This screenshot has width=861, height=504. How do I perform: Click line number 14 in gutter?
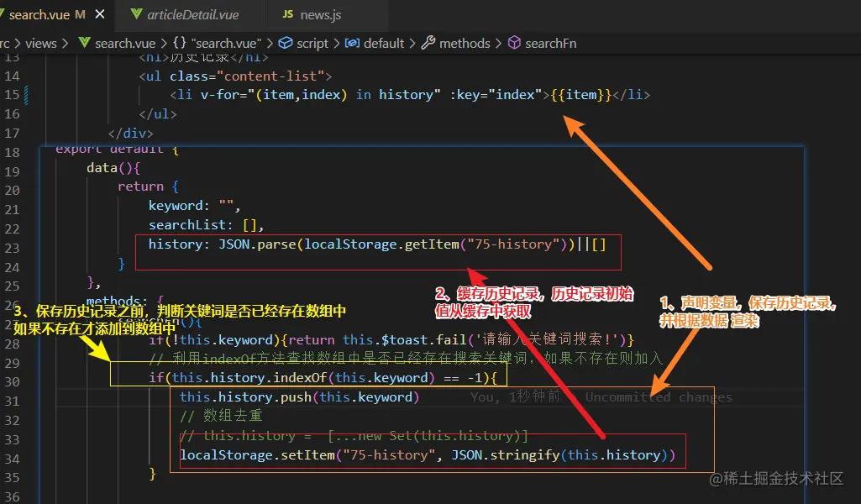(12, 76)
